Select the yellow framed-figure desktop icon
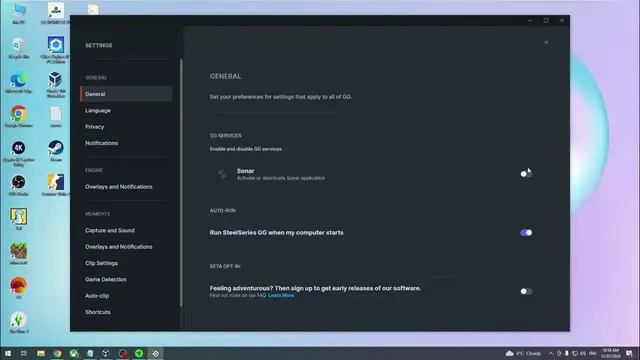This screenshot has height=360, width=640. 19,219
